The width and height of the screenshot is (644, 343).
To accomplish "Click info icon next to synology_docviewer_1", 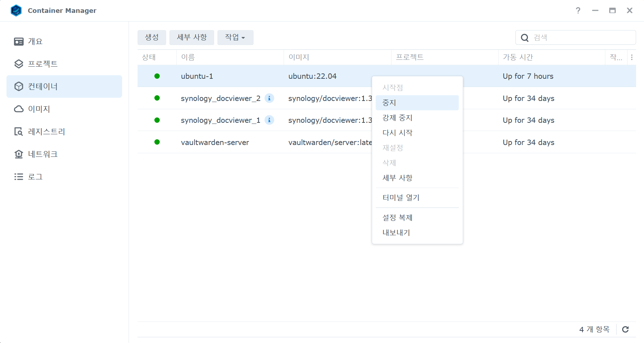I will [x=269, y=120].
